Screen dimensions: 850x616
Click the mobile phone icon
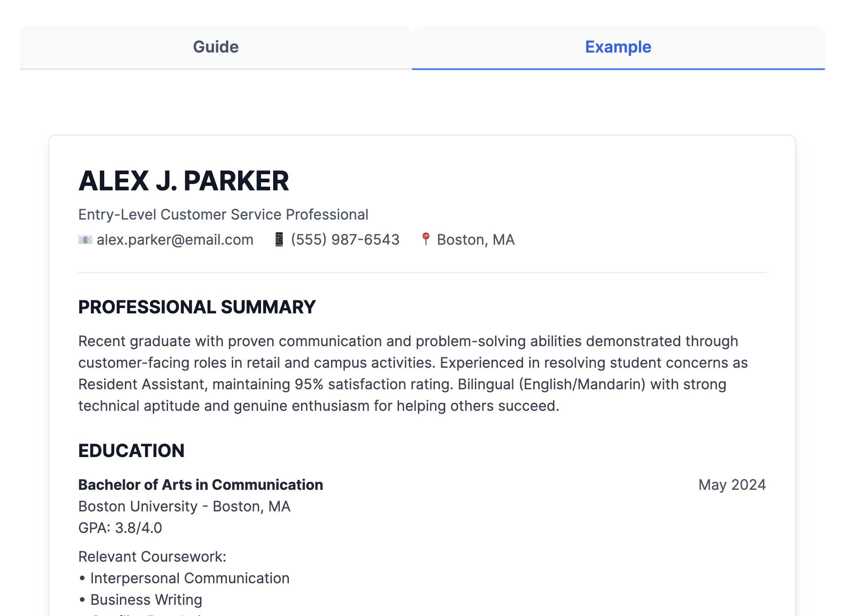tap(279, 240)
